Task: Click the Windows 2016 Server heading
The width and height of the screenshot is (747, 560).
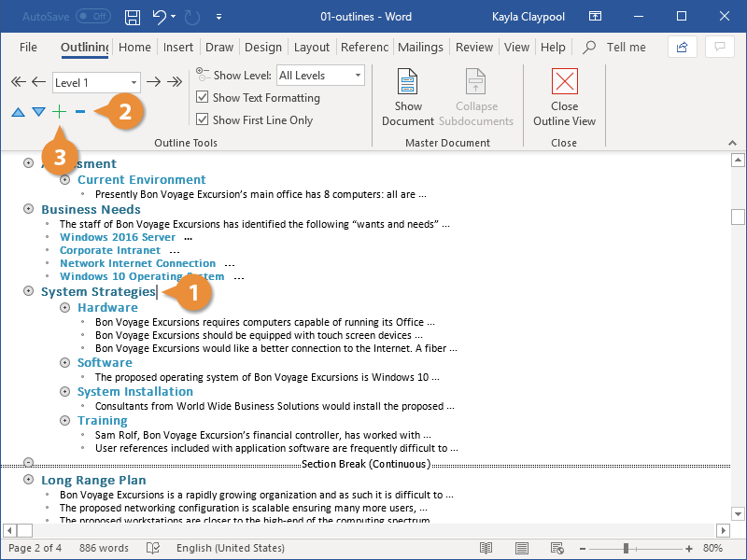Action: (x=118, y=237)
